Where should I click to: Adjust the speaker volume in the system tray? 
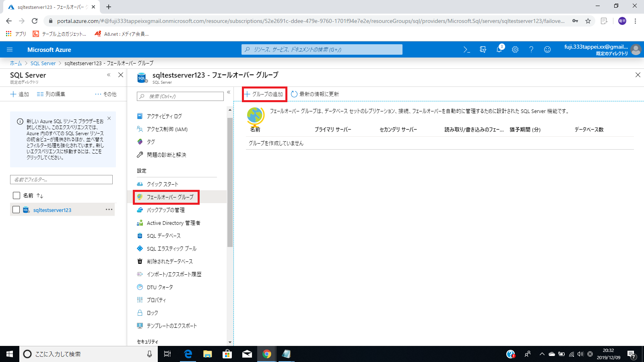[x=580, y=354]
